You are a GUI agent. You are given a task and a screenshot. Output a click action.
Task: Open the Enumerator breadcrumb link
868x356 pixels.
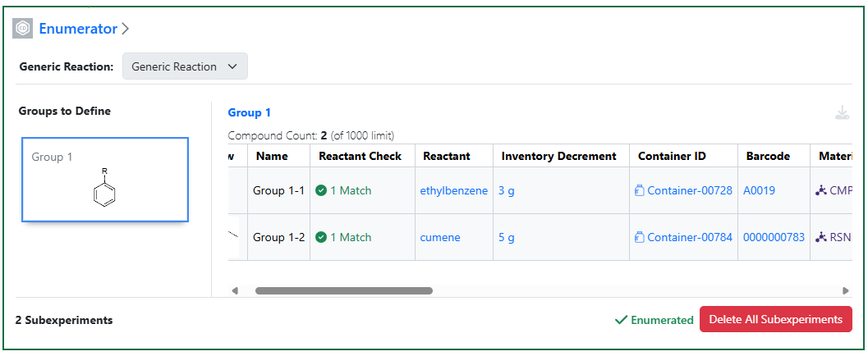(x=78, y=29)
